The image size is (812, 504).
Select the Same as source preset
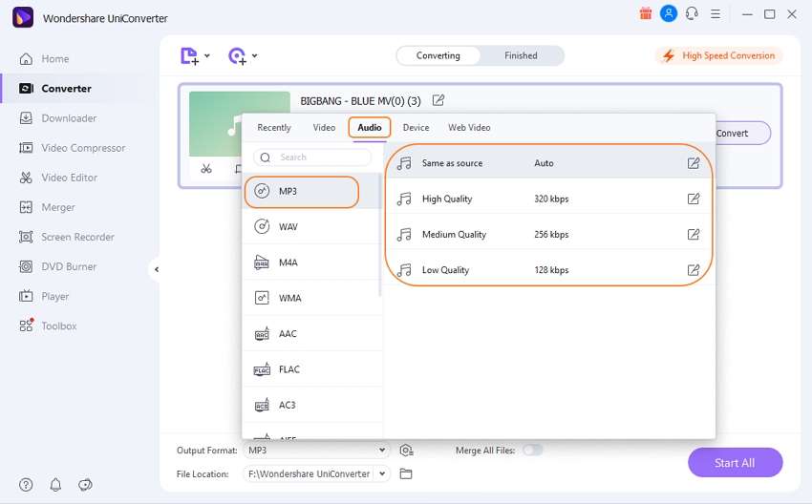549,163
